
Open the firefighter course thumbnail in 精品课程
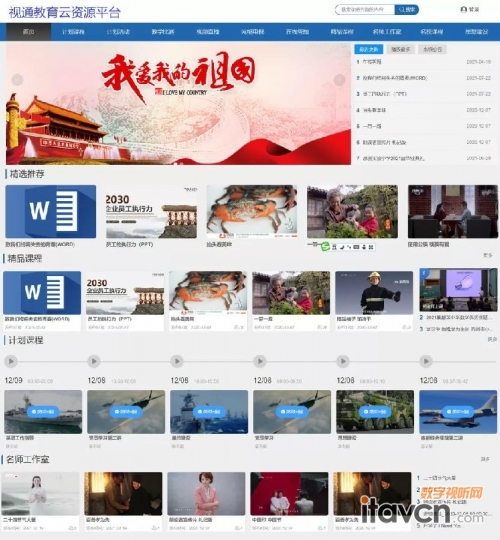pyautogui.click(x=374, y=293)
